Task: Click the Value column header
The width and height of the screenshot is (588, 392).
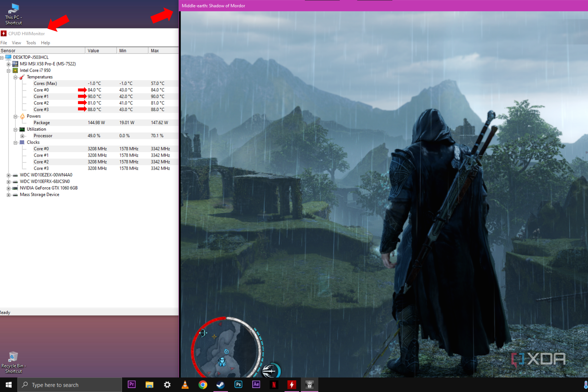Action: [101, 51]
